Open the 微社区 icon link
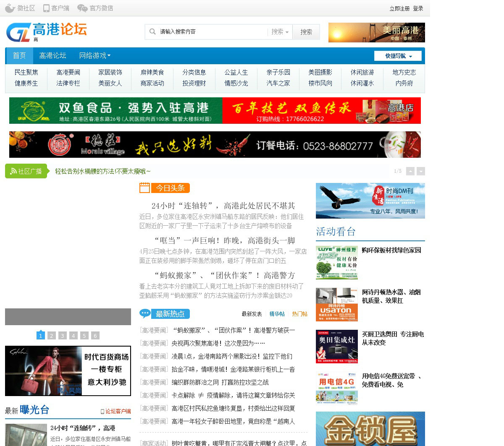Screen dimensions: 504x446 pos(20,8)
